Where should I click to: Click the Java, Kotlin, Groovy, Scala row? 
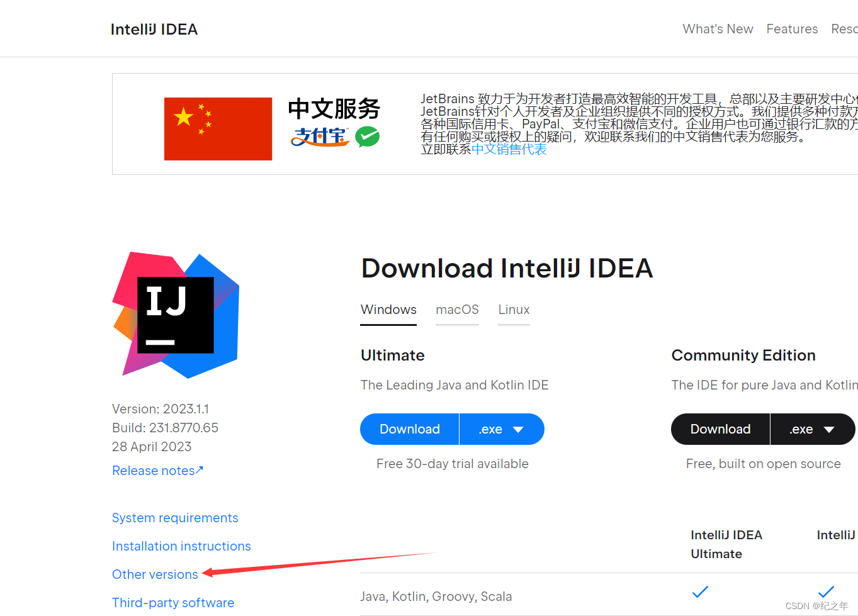coord(436,596)
